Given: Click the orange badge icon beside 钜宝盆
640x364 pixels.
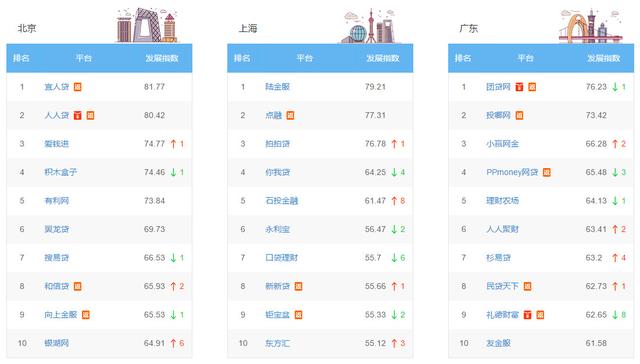Looking at the screenshot, I should (x=298, y=315).
